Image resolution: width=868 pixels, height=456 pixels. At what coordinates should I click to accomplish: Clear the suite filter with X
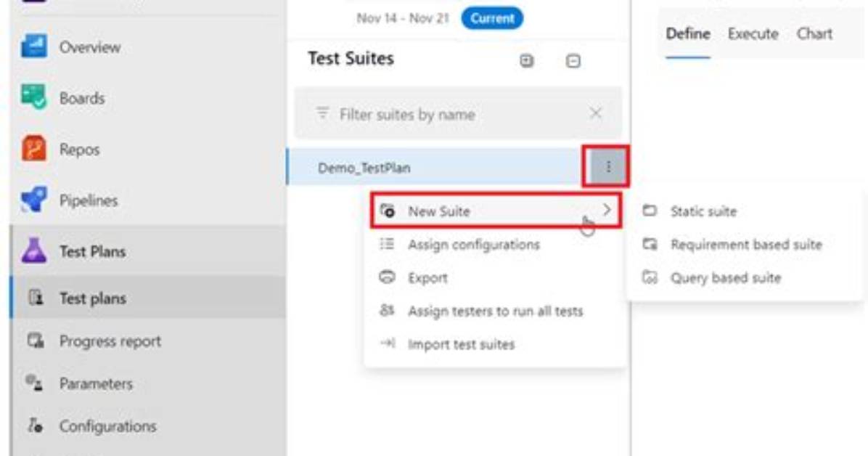[x=596, y=113]
